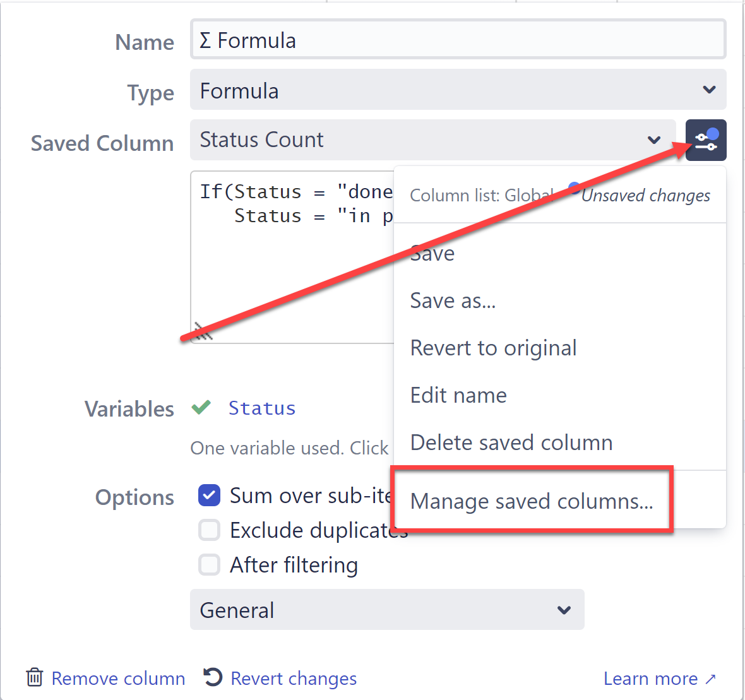Click the trash can icon beside Remove column

point(35,677)
